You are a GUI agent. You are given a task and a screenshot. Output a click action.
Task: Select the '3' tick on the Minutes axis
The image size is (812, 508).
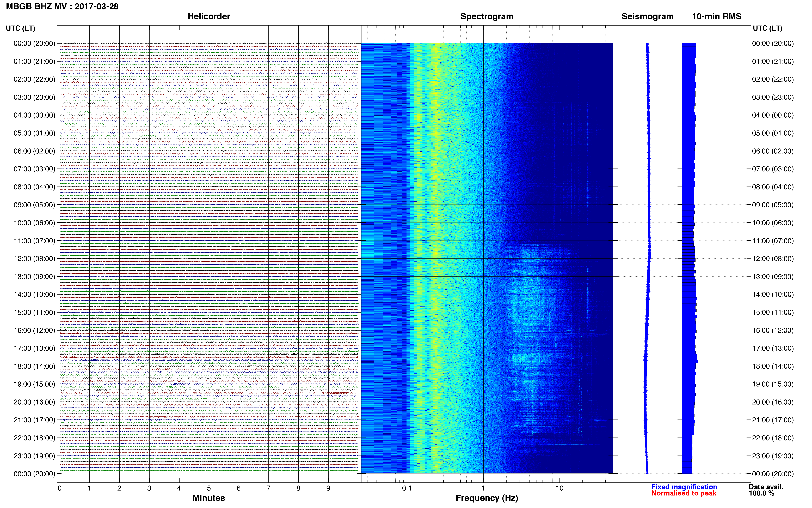[x=149, y=488]
